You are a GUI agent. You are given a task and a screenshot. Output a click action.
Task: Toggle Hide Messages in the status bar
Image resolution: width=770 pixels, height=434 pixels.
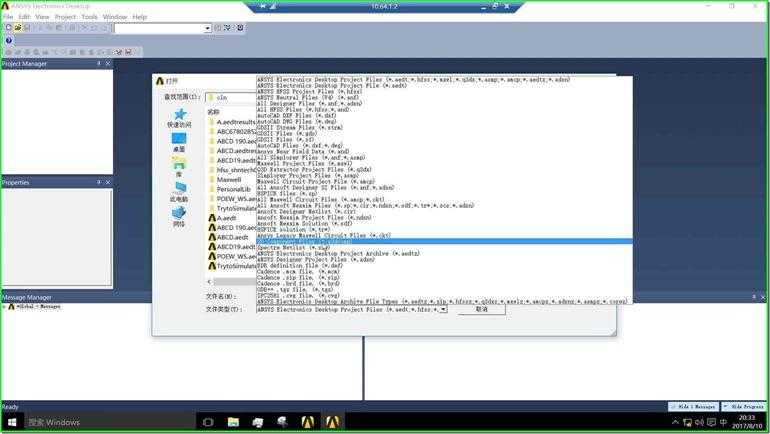click(693, 407)
